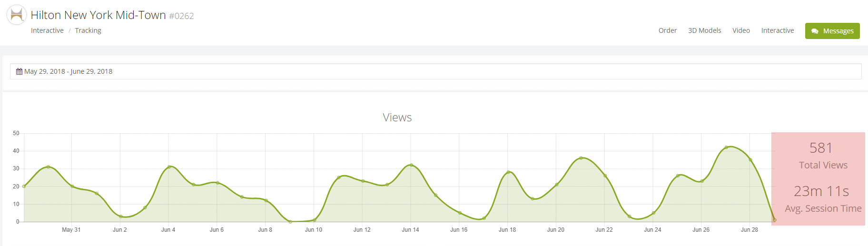The image size is (868, 246).
Task: Click the 581 Total Views figure
Action: click(x=821, y=148)
